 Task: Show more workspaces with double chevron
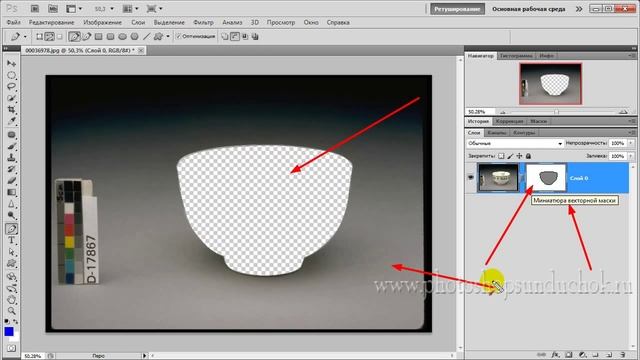pos(579,9)
